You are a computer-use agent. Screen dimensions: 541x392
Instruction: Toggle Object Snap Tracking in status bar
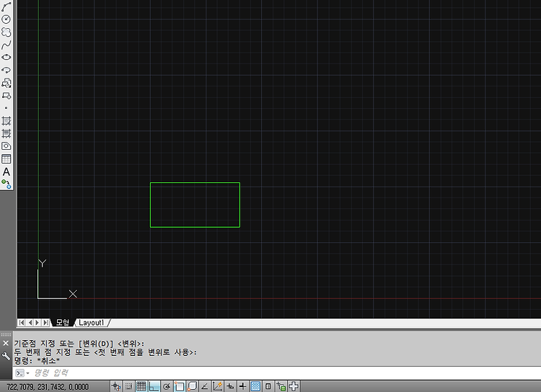tap(205, 386)
